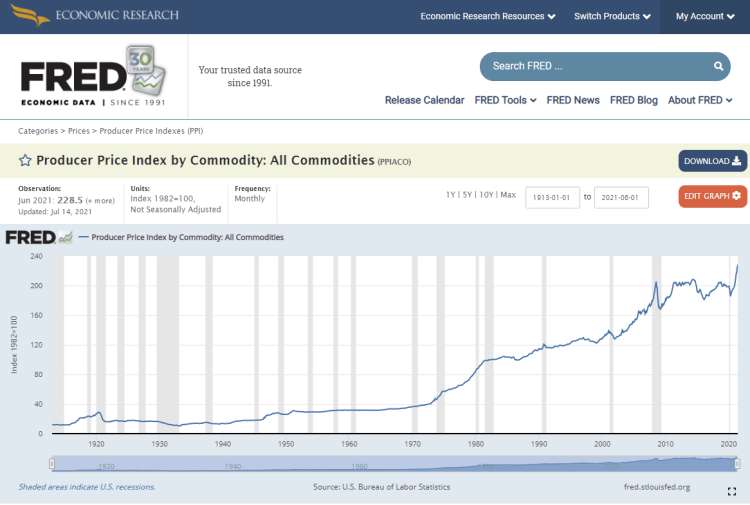Set range to 10Y
The image size is (750, 505).
coord(486,195)
